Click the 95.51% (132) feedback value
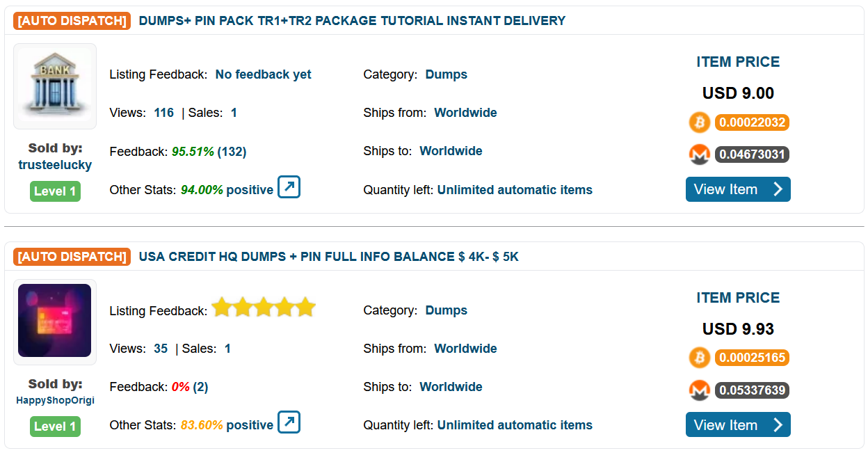868x453 pixels. [209, 151]
